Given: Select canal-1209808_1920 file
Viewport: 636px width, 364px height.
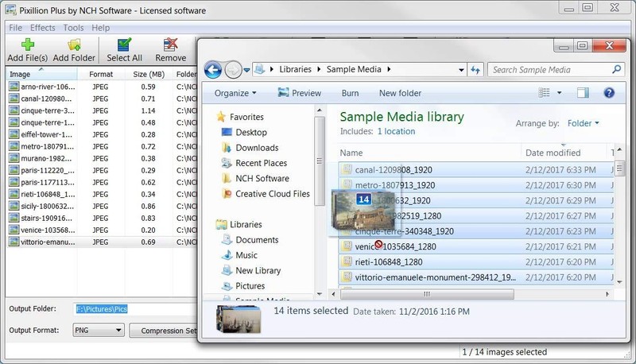Looking at the screenshot, I should coord(475,169).
